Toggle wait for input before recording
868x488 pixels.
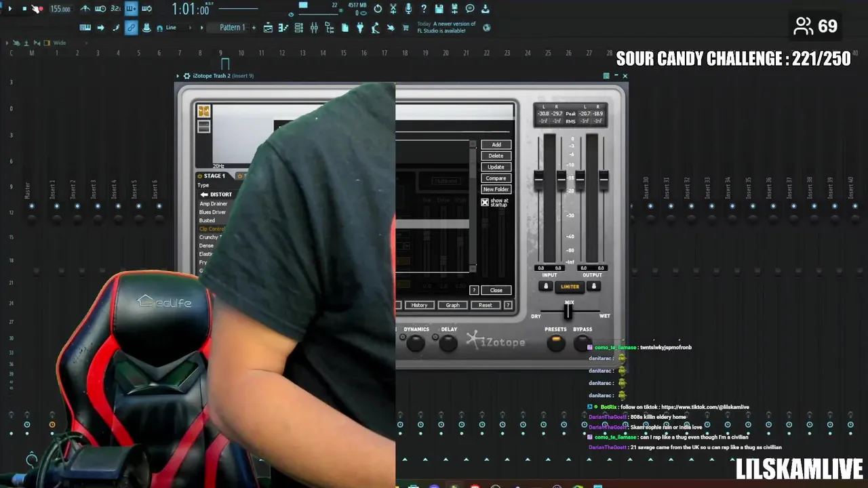(100, 9)
